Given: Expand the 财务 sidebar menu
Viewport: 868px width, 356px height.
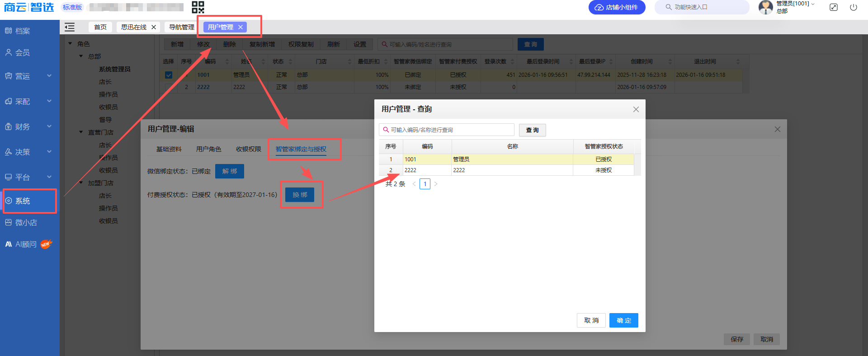Looking at the screenshot, I should pyautogui.click(x=28, y=127).
